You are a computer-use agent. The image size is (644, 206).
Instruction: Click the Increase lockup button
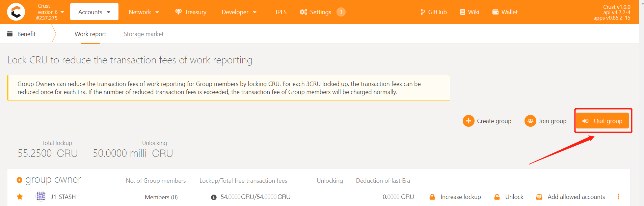pyautogui.click(x=455, y=197)
